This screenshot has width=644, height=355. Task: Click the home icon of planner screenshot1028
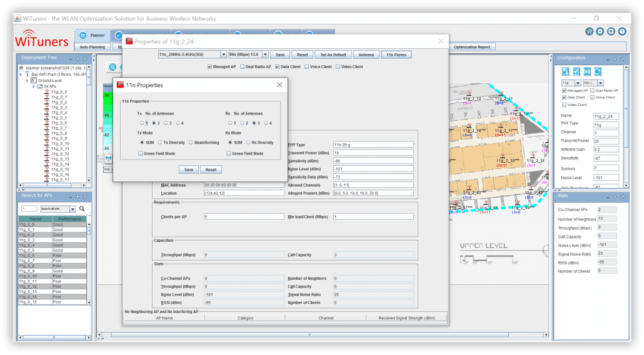(x=21, y=68)
